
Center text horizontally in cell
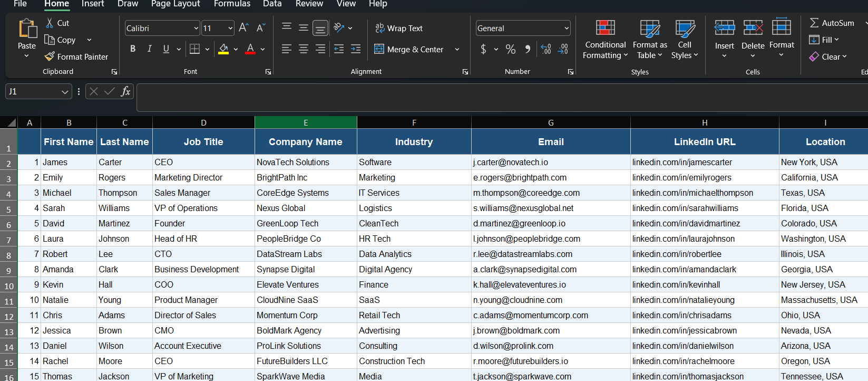304,49
